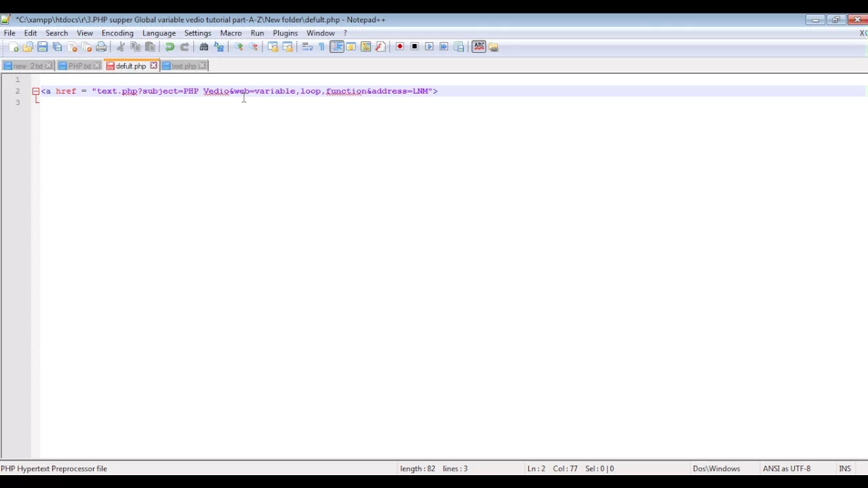This screenshot has width=868, height=488.
Task: Click the Paste toolbar icon
Action: [150, 47]
